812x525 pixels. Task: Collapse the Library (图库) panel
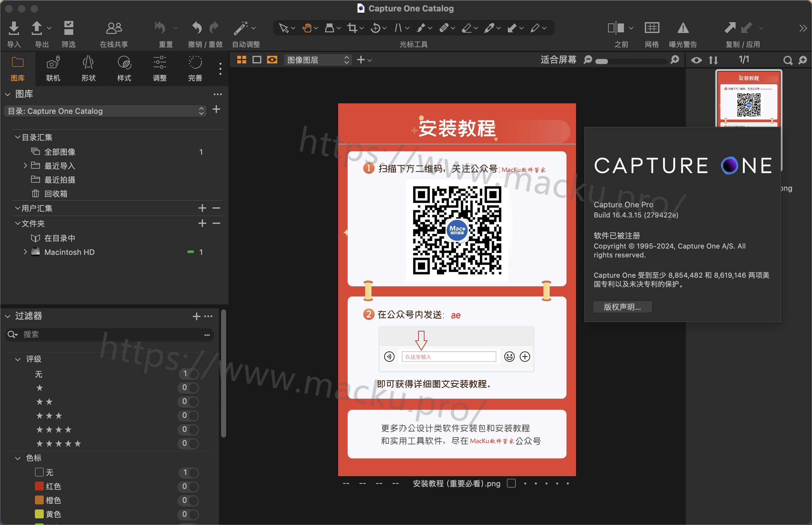(8, 94)
